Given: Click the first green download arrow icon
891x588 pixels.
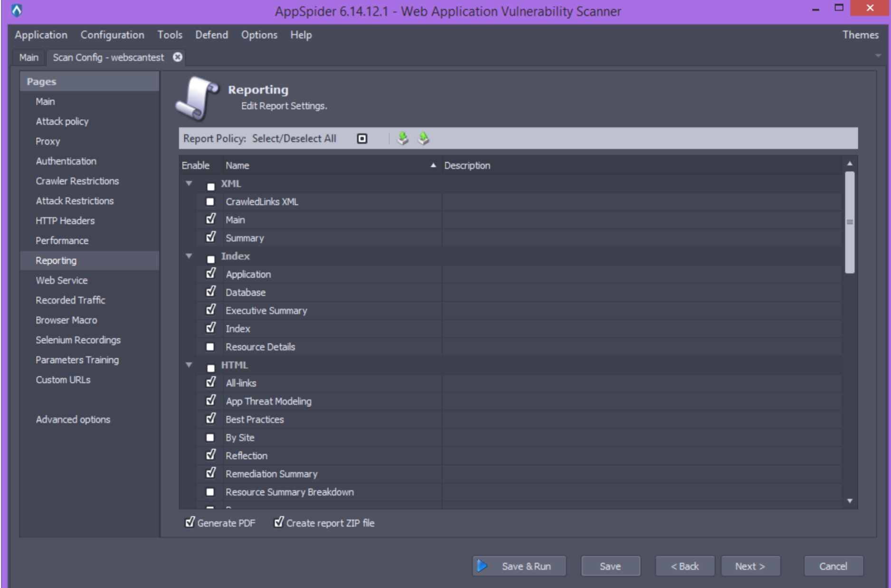Looking at the screenshot, I should [x=403, y=138].
